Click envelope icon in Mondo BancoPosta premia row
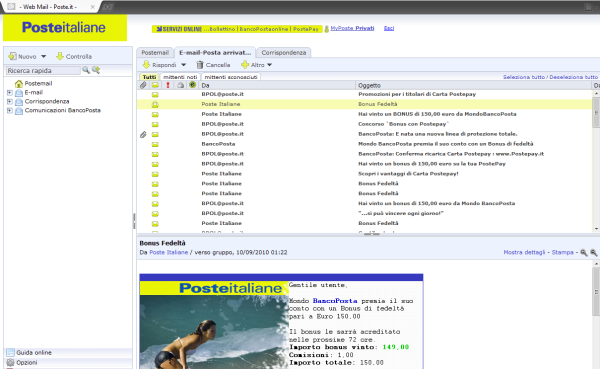 [155, 144]
